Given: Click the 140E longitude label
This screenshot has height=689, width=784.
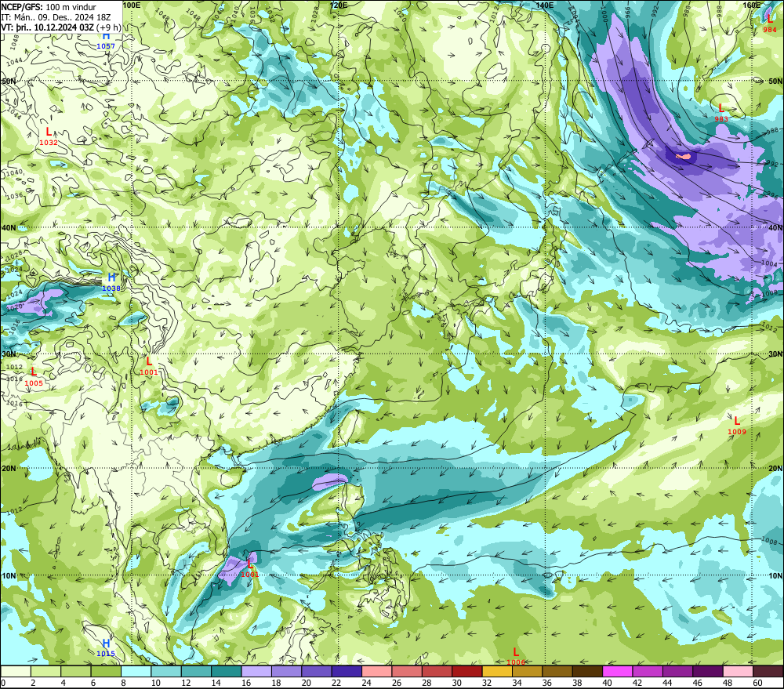Looking at the screenshot, I should click(x=545, y=5).
